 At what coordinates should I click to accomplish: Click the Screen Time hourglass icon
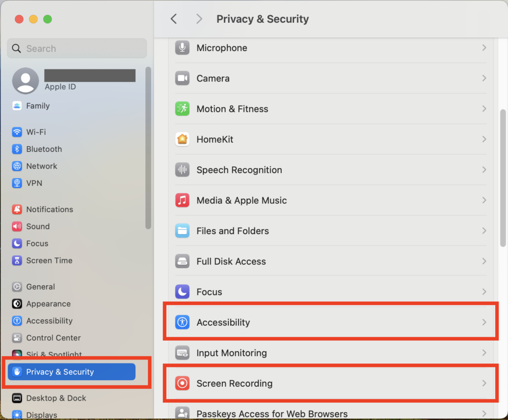(x=17, y=260)
